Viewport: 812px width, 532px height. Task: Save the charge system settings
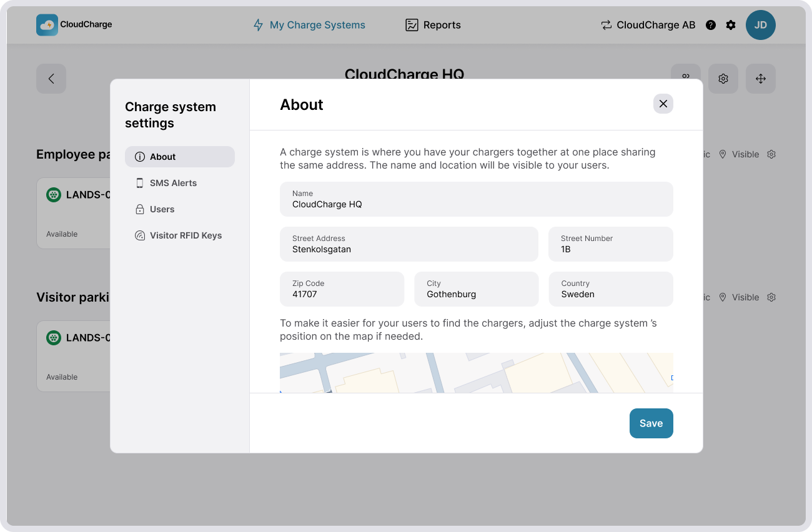coord(651,423)
